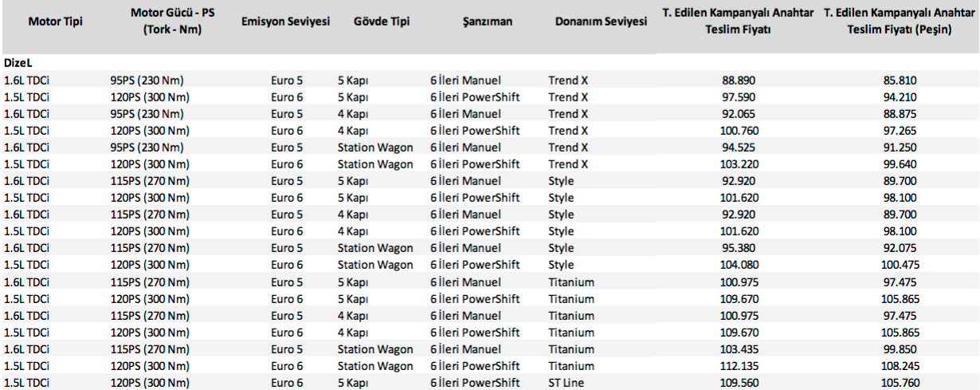
Task: Select the DizeL section label row
Action: coord(18,62)
